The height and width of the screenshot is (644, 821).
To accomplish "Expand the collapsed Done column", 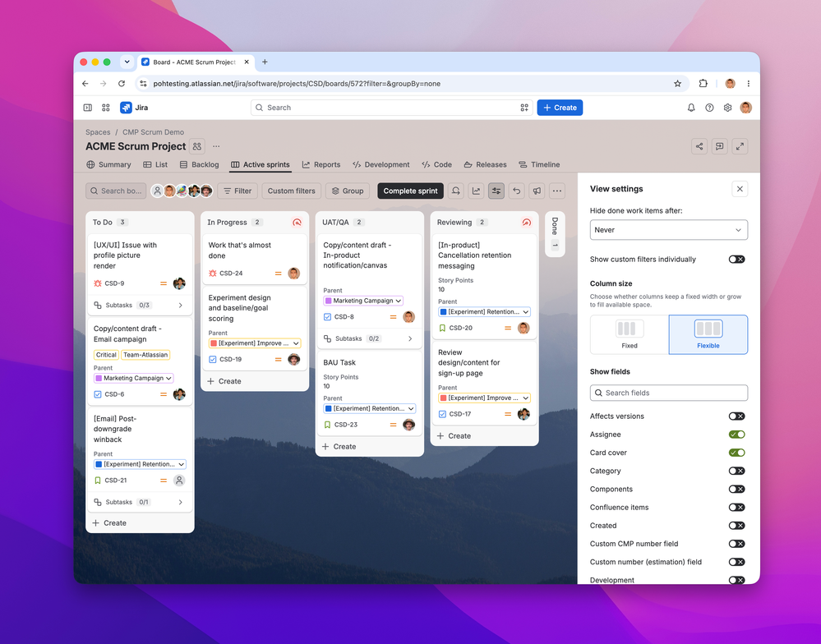I will 555,234.
